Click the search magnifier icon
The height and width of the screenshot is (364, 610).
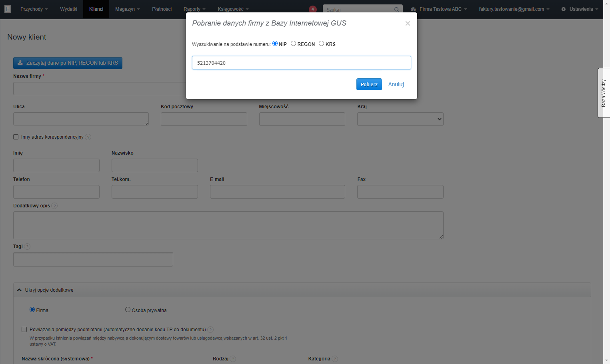(396, 10)
